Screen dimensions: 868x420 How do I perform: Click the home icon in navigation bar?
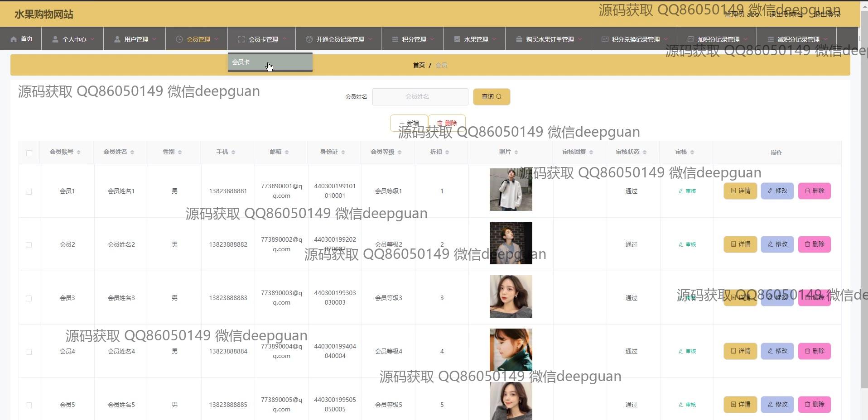pyautogui.click(x=14, y=39)
